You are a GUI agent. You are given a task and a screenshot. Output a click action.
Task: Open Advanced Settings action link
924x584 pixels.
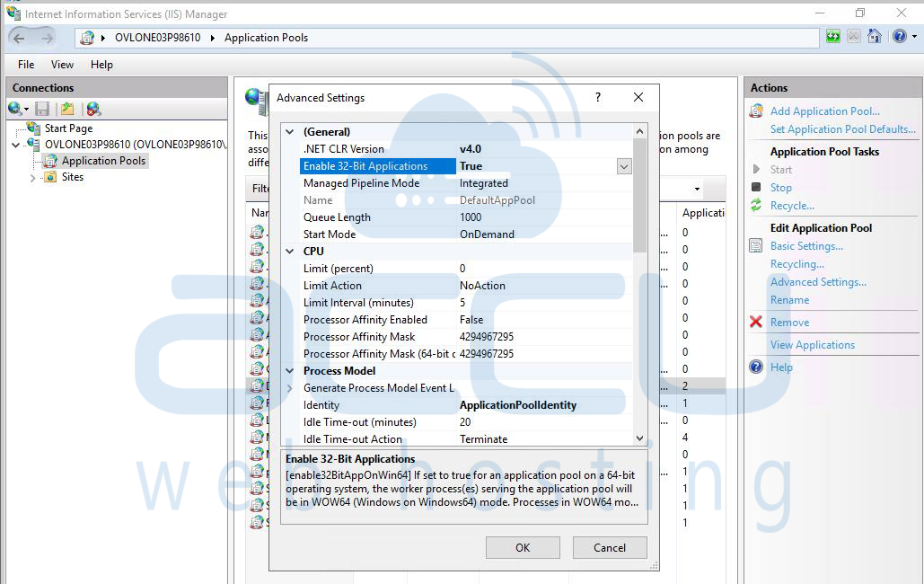pos(818,282)
